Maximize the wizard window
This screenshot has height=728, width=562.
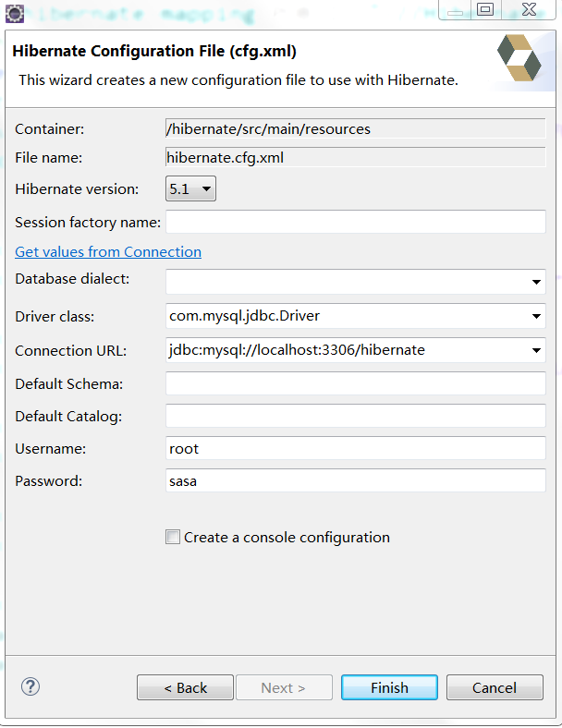485,9
